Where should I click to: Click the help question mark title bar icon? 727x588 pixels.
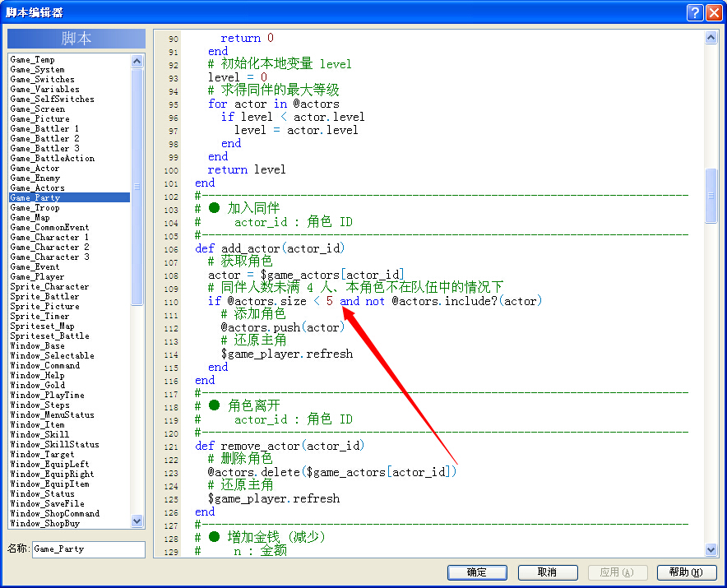tap(695, 12)
